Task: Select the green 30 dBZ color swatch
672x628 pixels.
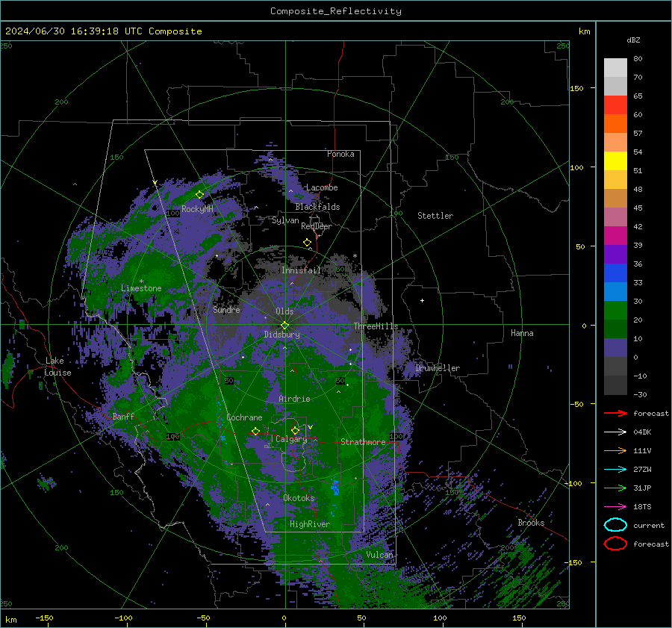Action: [615, 310]
